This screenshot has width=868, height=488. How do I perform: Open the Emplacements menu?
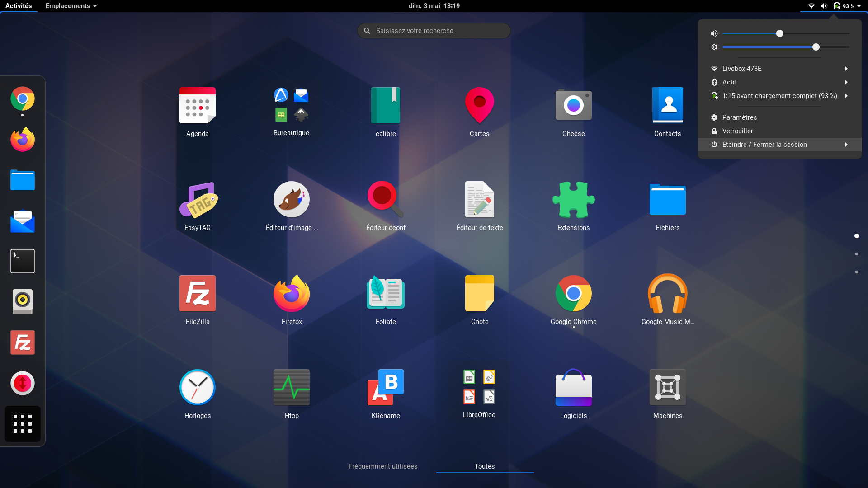(x=71, y=6)
